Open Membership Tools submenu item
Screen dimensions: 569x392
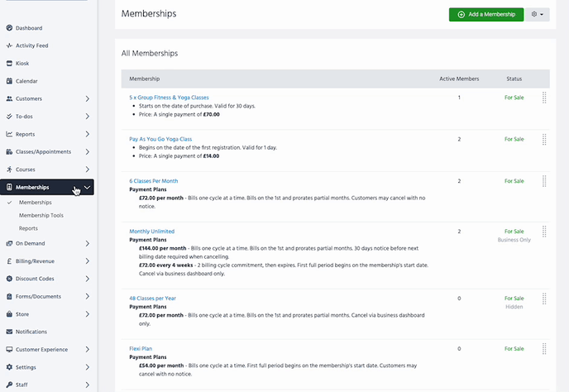point(41,215)
